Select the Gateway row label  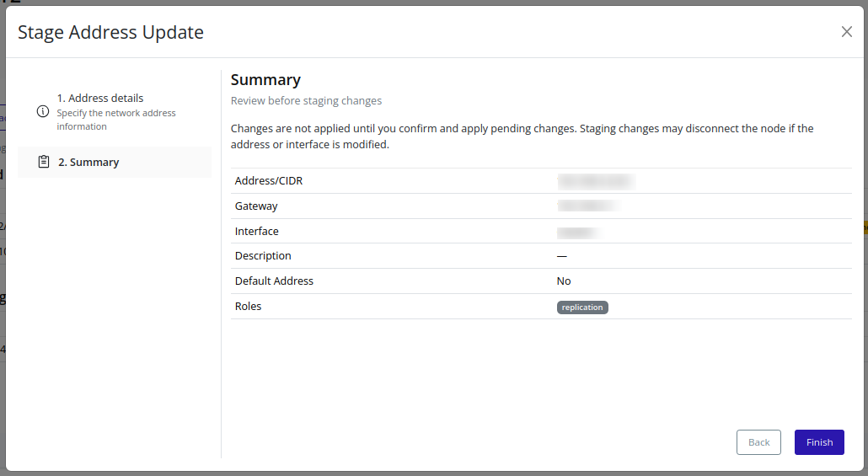pos(256,206)
